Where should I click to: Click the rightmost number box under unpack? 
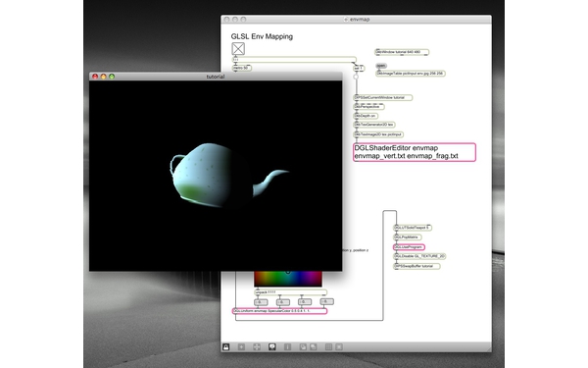pyautogui.click(x=326, y=301)
